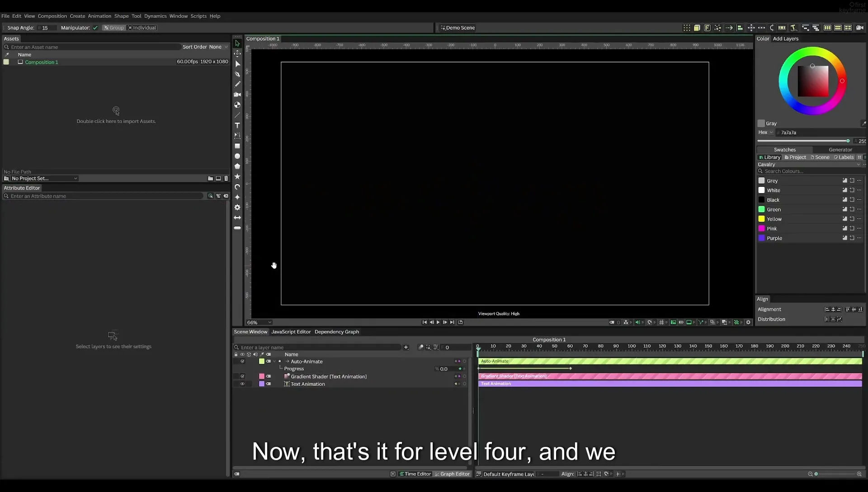This screenshot has width=868, height=492.
Task: Click the eyedropper next to Gray
Action: click(x=863, y=123)
